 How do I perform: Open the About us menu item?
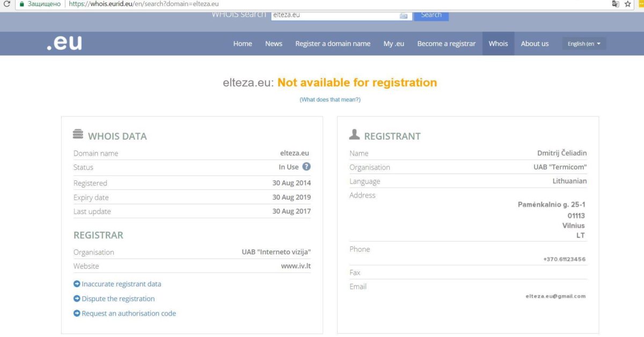tap(535, 43)
